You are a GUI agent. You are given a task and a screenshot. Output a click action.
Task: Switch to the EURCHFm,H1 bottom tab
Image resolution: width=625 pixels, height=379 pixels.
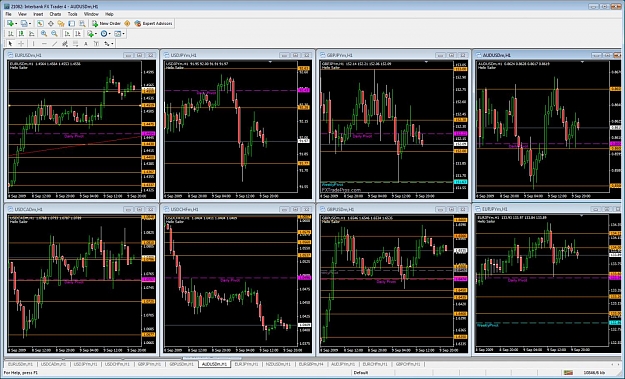click(x=375, y=364)
